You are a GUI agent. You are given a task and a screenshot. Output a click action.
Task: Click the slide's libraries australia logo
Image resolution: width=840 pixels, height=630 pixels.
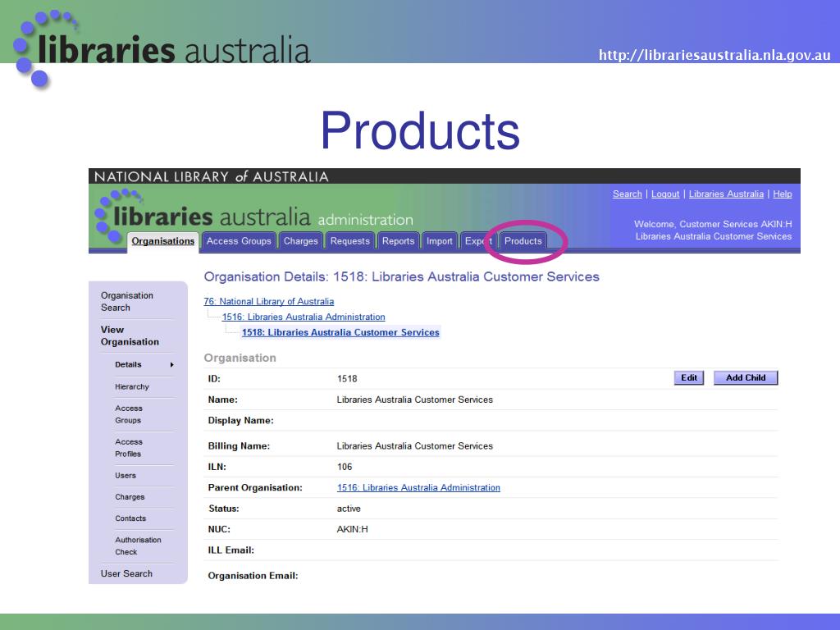click(162, 48)
